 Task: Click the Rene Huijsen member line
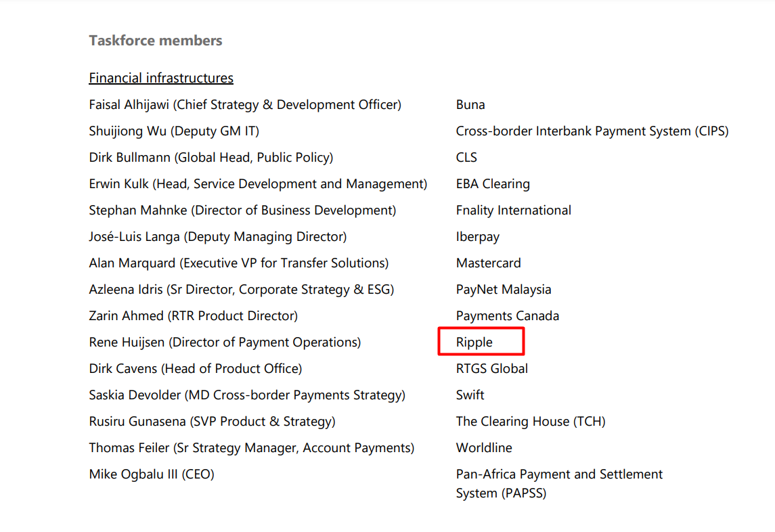click(225, 342)
